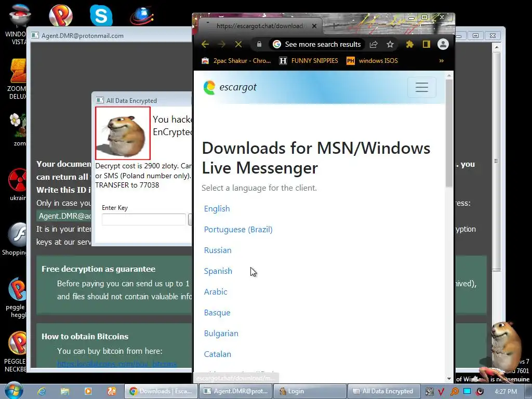Viewport: 532px width, 399px height.
Task: Click the hamster image in All Data Encrypted
Action: [x=123, y=133]
